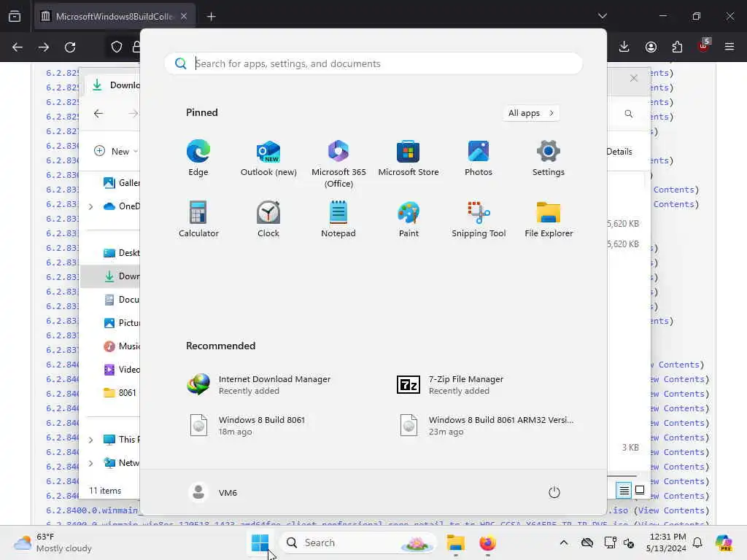Open the tracking protection shield icon
The height and width of the screenshot is (560, 747).
117,47
